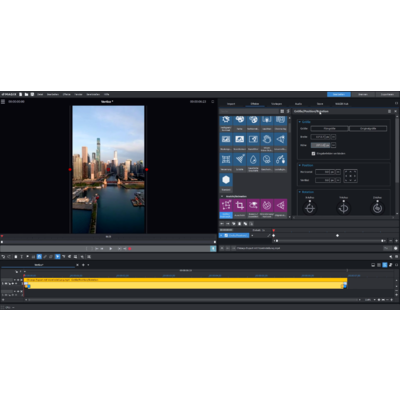The image size is (400, 400).
Task: Open the Fenster menu
Action: point(78,94)
